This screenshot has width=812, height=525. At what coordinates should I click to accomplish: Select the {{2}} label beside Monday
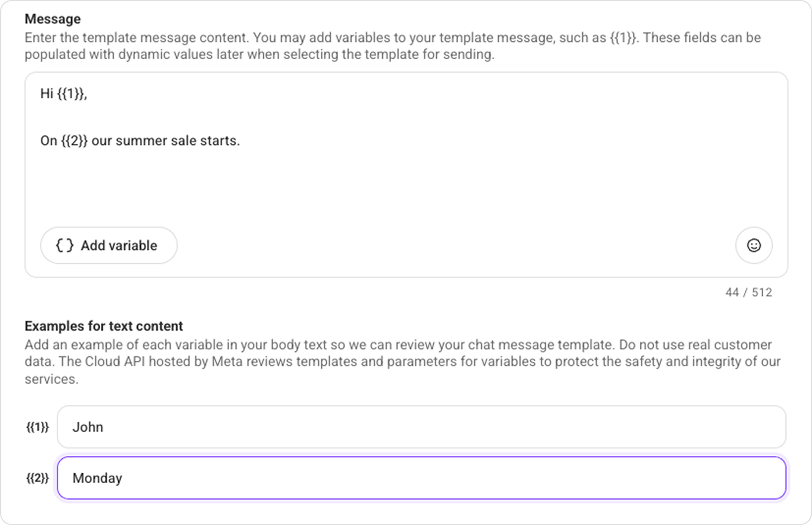[x=38, y=479]
